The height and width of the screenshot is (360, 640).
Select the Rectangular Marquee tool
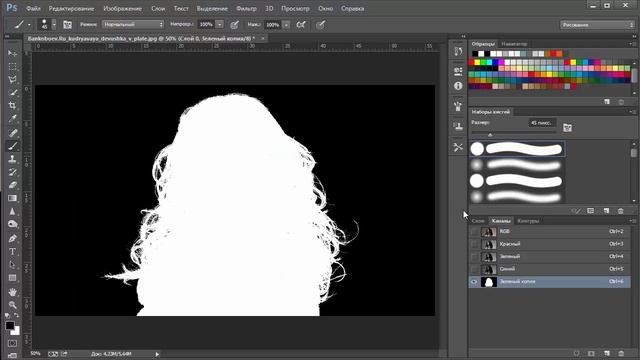point(12,67)
